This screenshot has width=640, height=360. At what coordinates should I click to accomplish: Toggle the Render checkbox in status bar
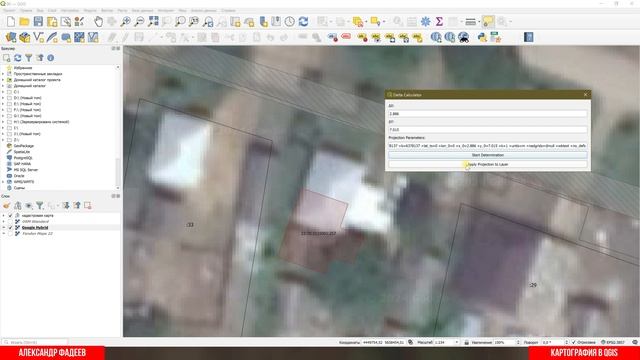tap(573, 342)
